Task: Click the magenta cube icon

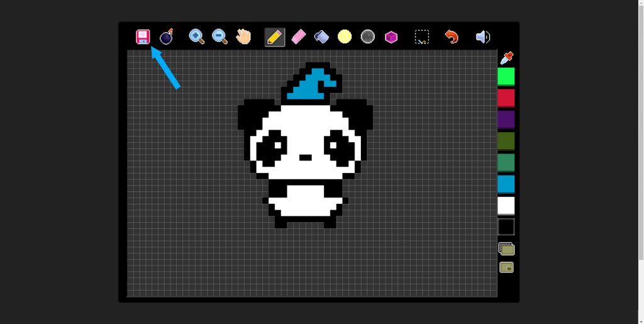Action: click(x=391, y=37)
